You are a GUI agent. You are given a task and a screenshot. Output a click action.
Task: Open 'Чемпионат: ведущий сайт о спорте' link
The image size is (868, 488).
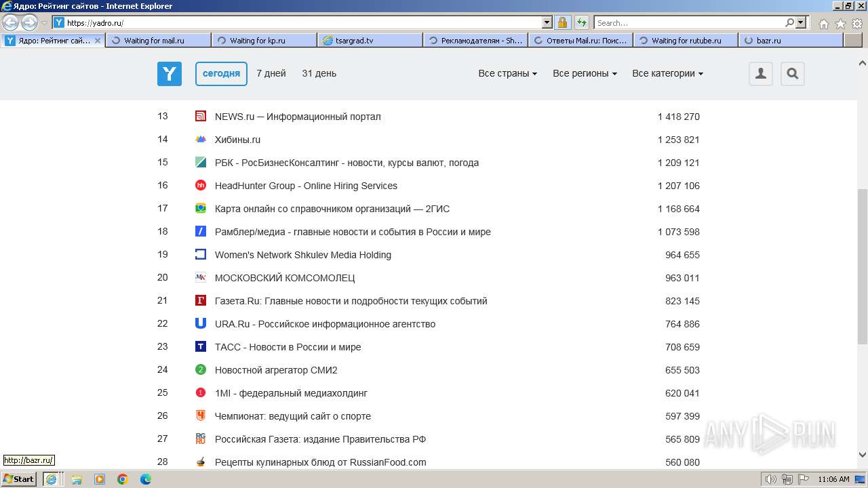pos(293,416)
